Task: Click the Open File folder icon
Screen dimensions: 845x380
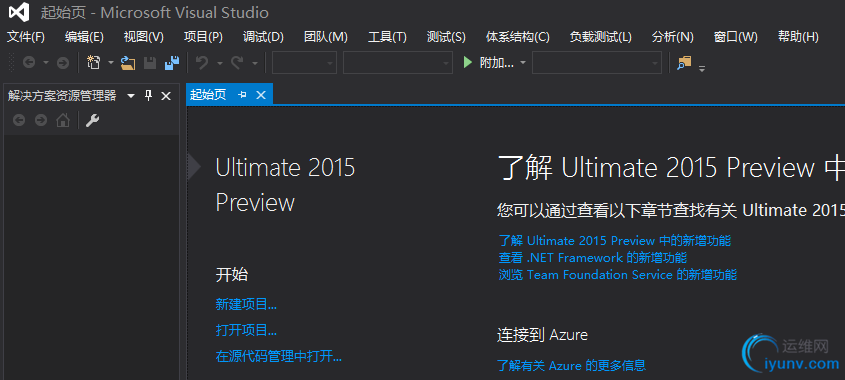Action: pos(128,63)
